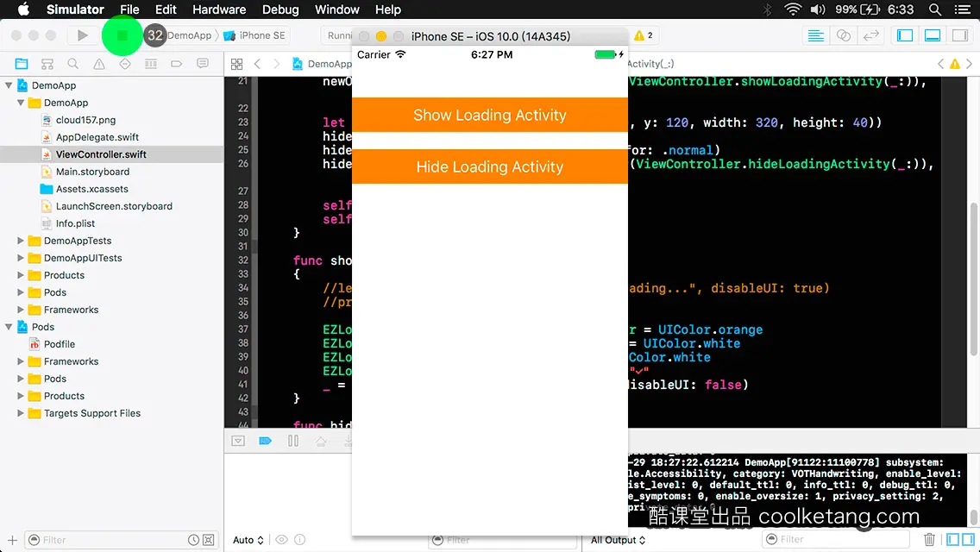Click the warning badge in activity bar

pos(644,35)
